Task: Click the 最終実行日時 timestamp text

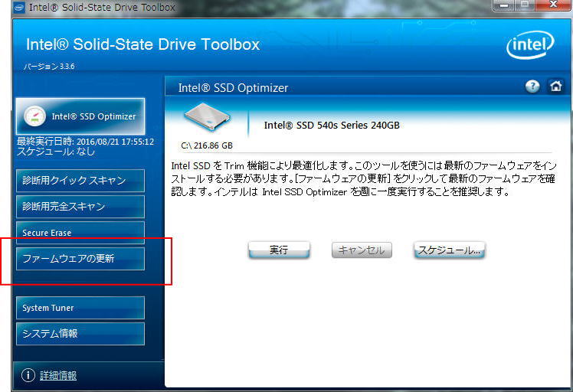Action: (86, 142)
